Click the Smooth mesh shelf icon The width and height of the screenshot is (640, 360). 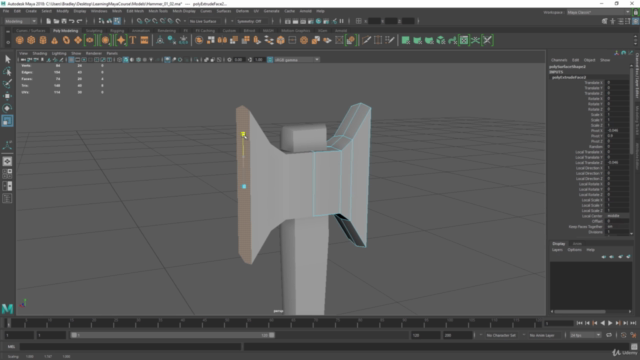234,40
